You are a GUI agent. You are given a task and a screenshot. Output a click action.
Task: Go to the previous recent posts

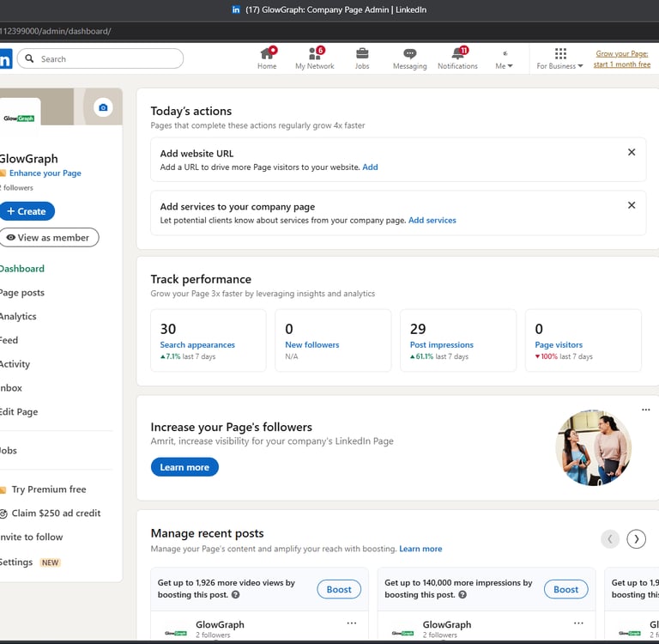[610, 539]
